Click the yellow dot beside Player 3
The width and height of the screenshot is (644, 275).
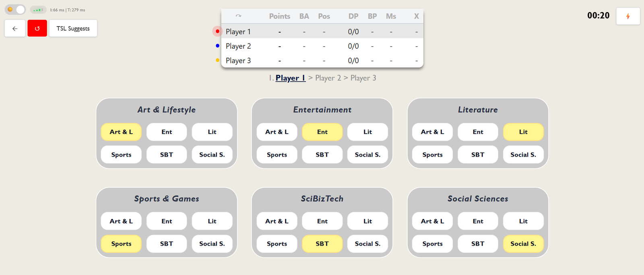tap(217, 60)
